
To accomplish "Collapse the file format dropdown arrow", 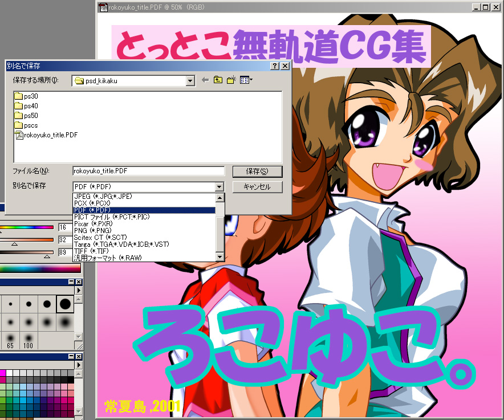I will coord(219,187).
